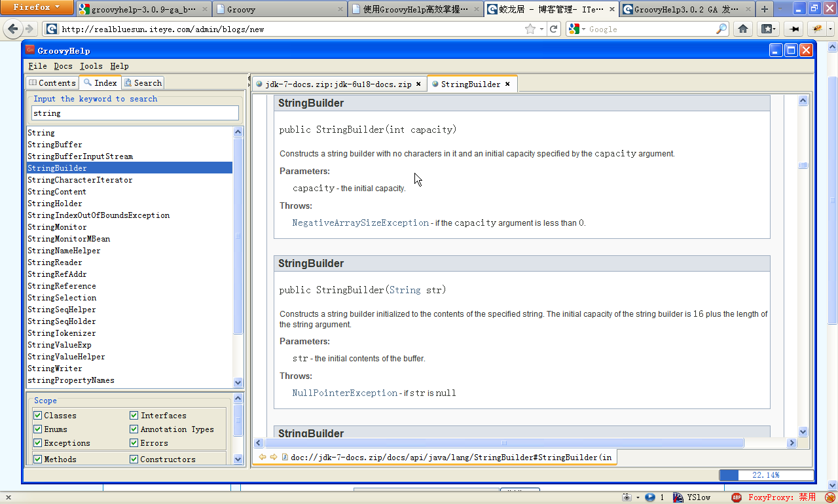
Task: Reload page using refresh icon
Action: tap(554, 29)
